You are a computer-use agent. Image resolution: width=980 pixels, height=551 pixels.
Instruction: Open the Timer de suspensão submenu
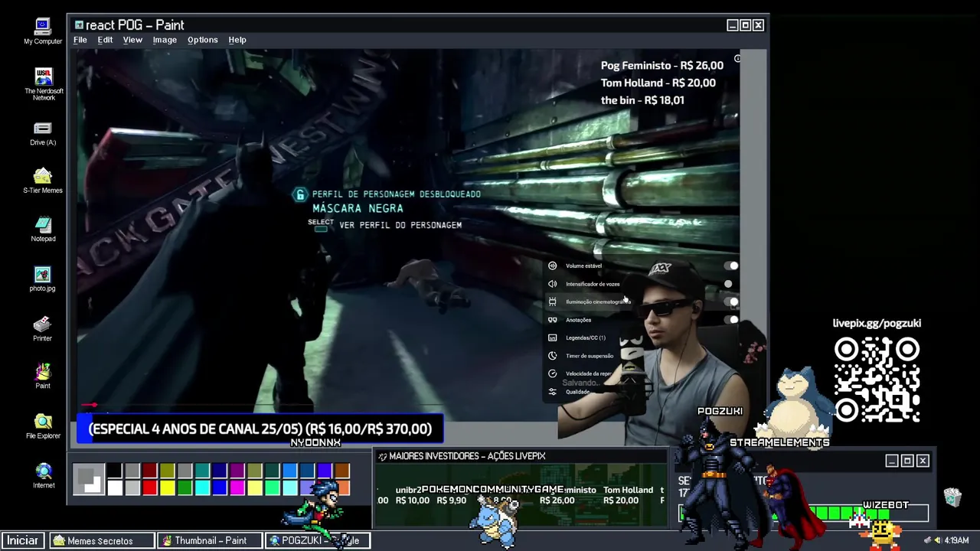coord(590,356)
